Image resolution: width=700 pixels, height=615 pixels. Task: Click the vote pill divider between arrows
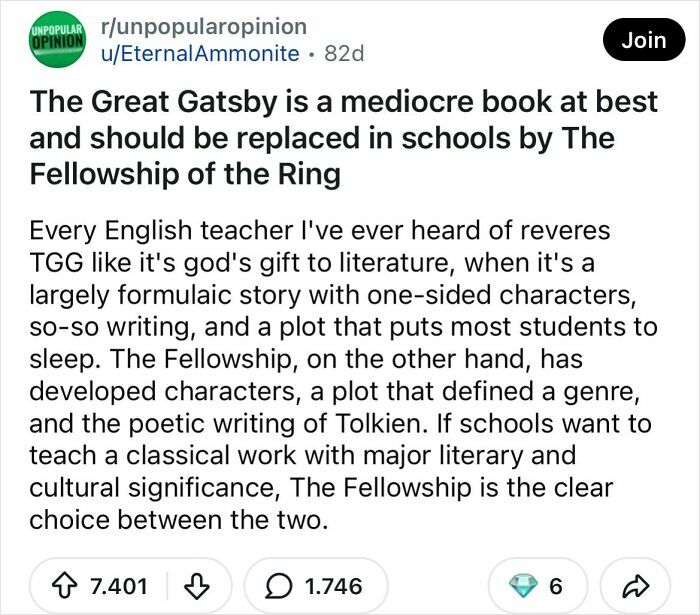pos(167,586)
